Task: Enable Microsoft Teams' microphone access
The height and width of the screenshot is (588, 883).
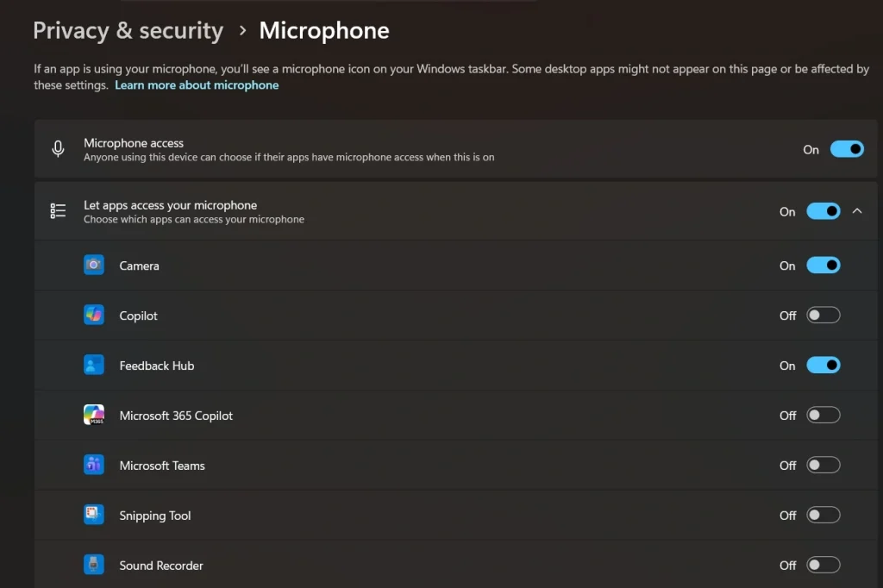Action: 824,465
